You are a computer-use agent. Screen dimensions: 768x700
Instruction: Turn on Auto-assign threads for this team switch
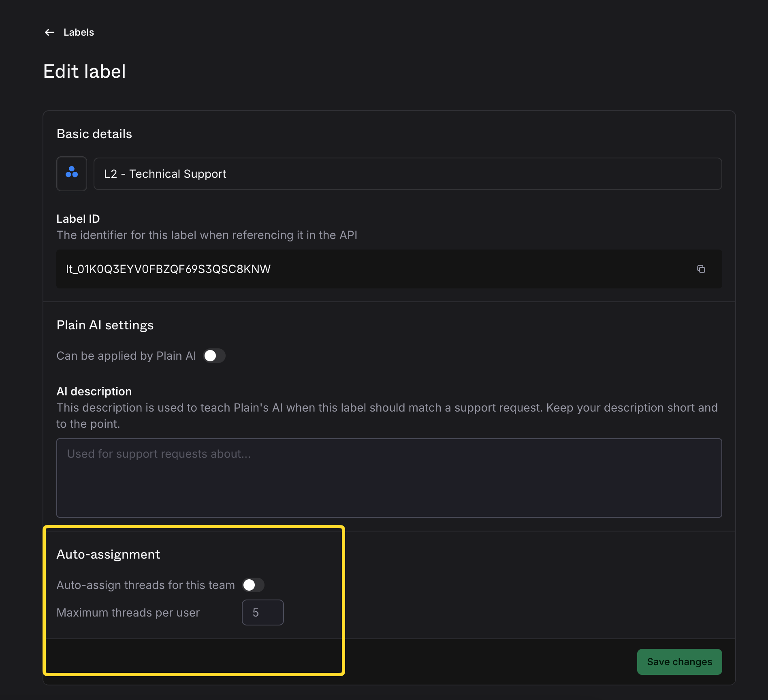[253, 585]
